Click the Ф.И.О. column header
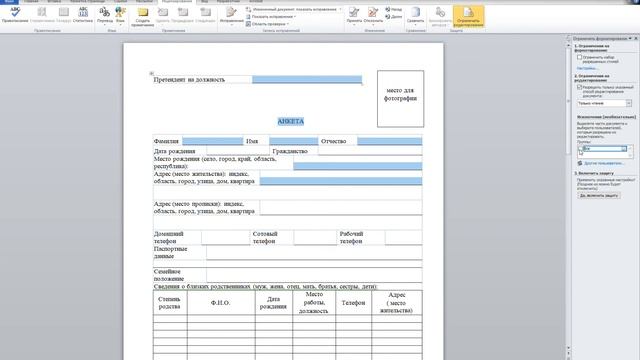 point(220,303)
